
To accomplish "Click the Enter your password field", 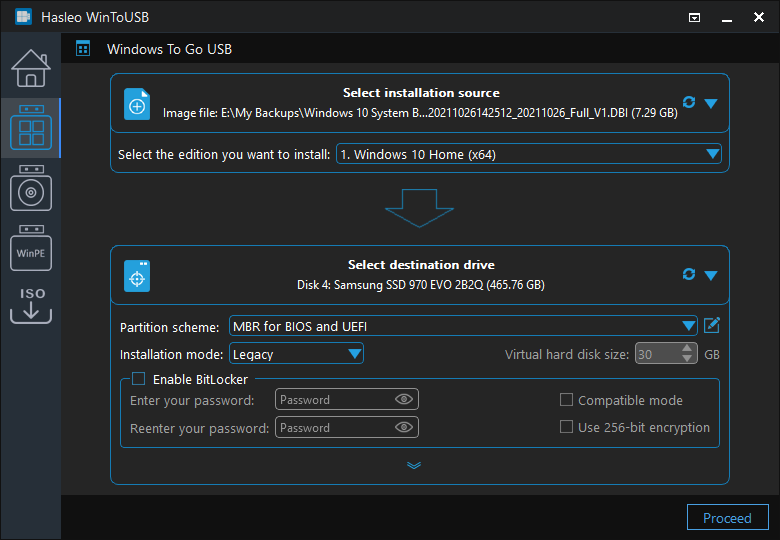I will [x=347, y=399].
